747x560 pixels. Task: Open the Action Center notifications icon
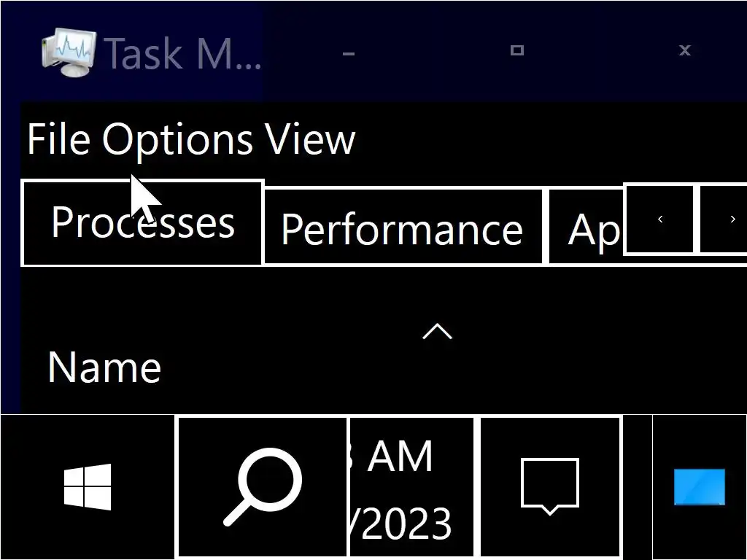coord(550,486)
